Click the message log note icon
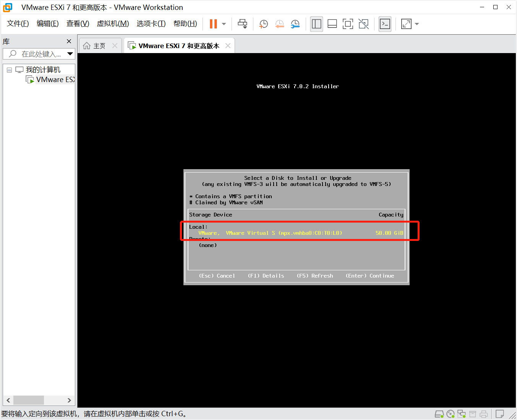 click(500, 414)
